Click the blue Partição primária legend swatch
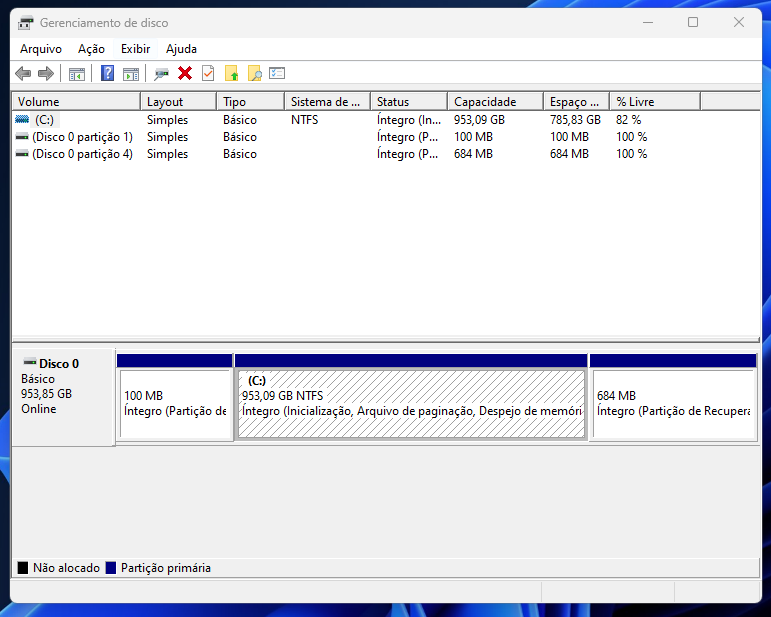771x617 pixels. [x=111, y=568]
